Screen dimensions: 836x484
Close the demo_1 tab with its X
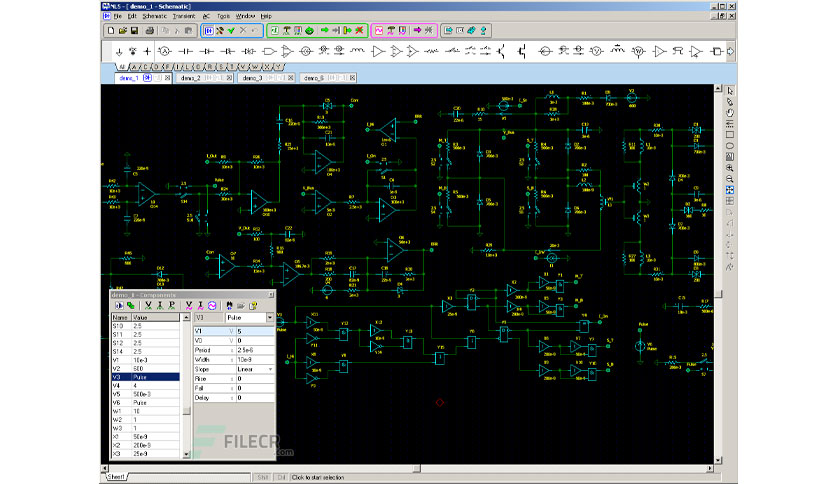tap(167, 78)
